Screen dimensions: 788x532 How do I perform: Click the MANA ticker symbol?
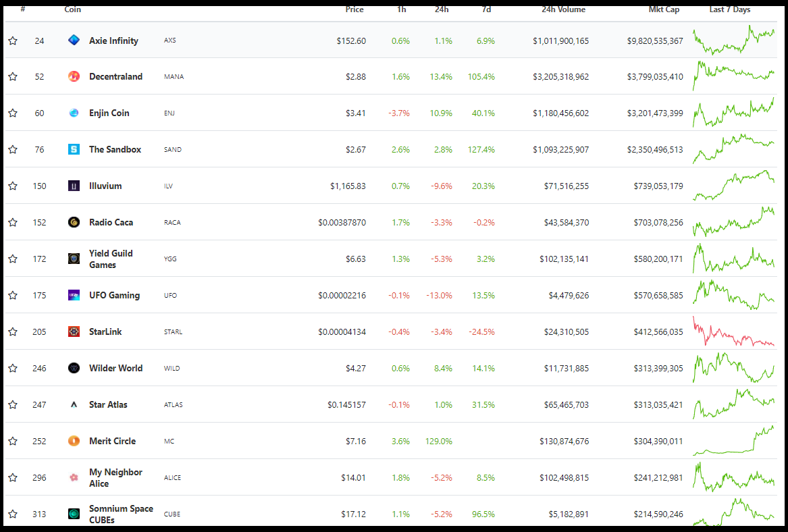[x=174, y=76]
